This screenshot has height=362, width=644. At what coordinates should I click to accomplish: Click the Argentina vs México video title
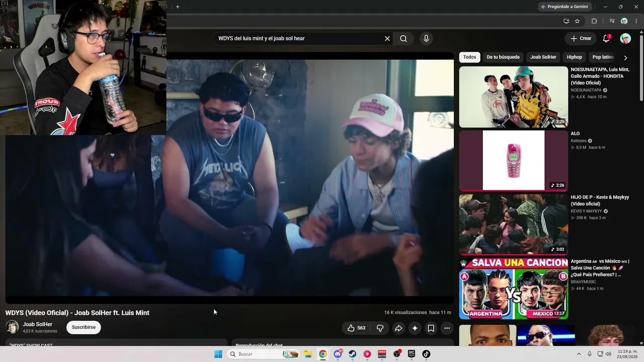point(600,268)
